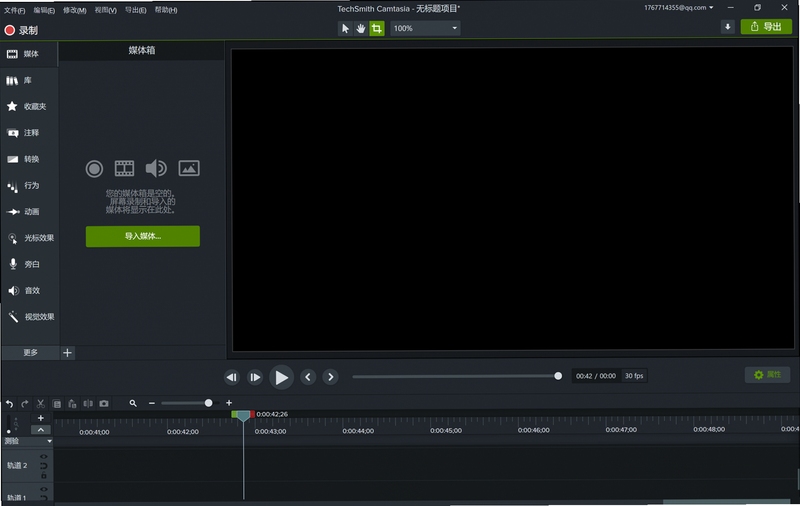Click the film strip video icon in media bin
The image size is (800, 506).
coord(124,168)
